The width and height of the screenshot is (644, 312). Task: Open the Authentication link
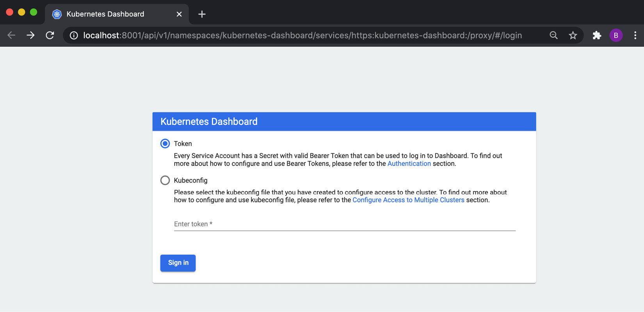(x=409, y=164)
